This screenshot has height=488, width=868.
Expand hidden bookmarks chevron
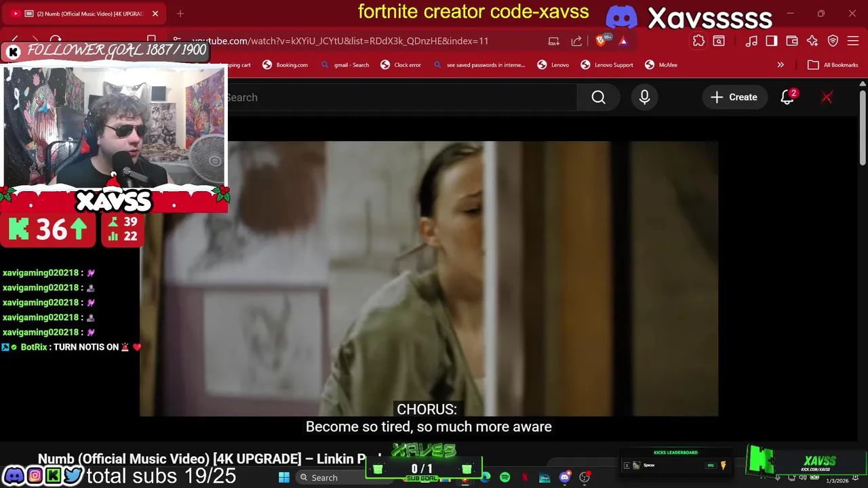781,65
